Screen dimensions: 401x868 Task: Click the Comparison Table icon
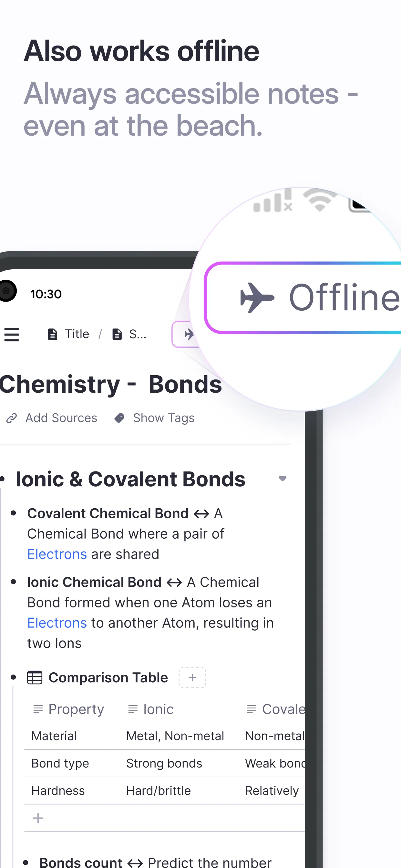pos(35,678)
